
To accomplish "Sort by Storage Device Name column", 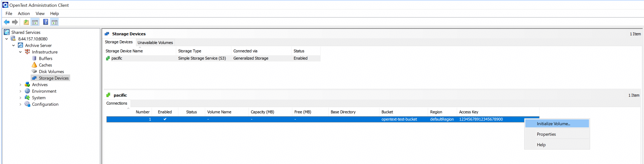I will (140, 51).
